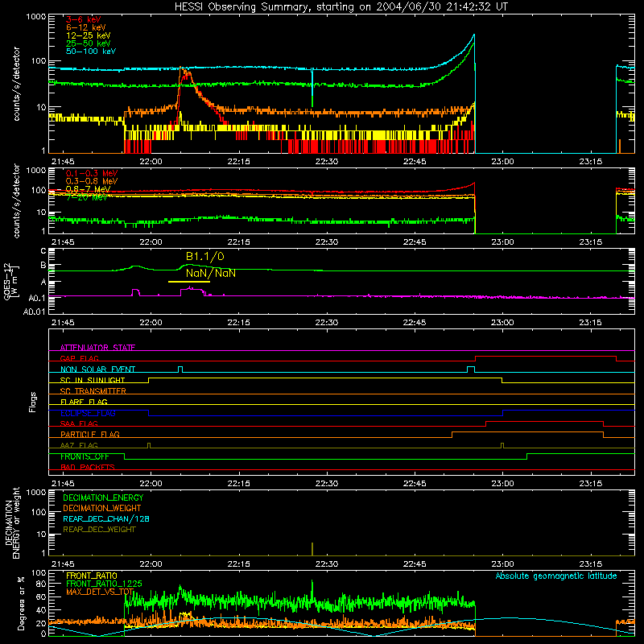Click the HESSI Observing Summary title text
The image size is (644, 644).
click(x=341, y=7)
